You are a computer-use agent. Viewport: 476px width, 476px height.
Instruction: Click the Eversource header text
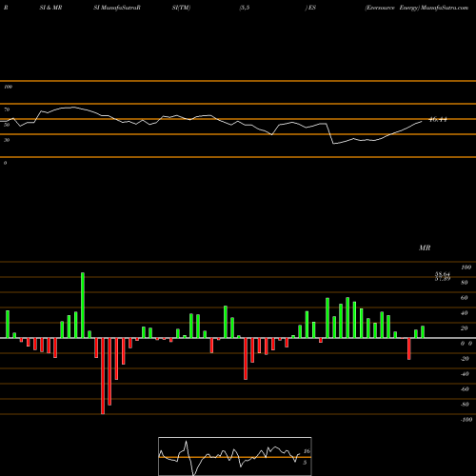380,8
